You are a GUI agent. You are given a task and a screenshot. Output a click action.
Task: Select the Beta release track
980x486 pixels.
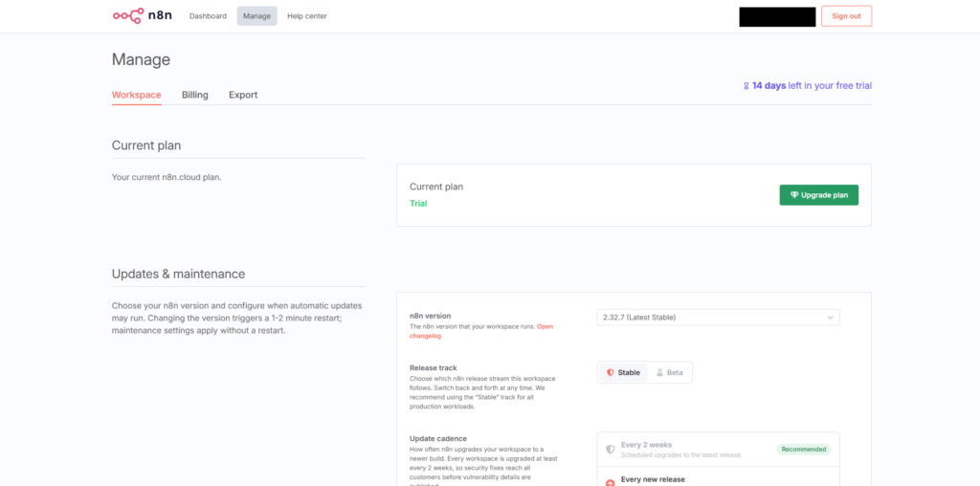tap(669, 372)
